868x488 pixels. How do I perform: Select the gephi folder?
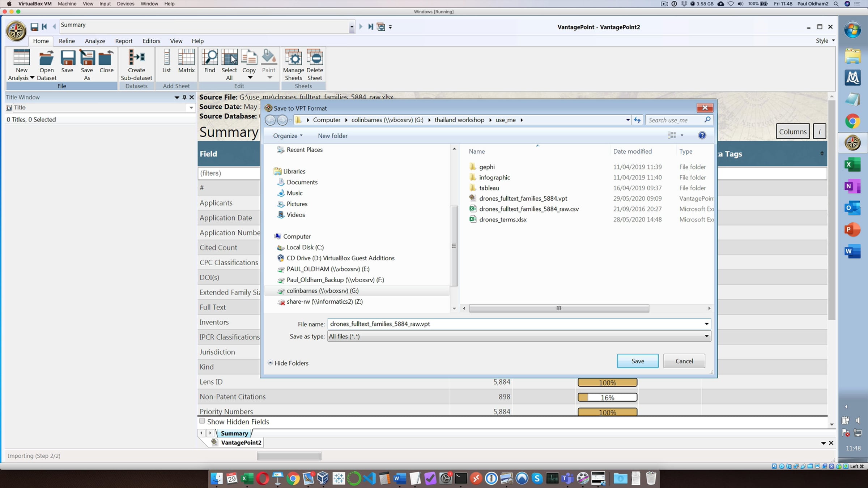(487, 167)
